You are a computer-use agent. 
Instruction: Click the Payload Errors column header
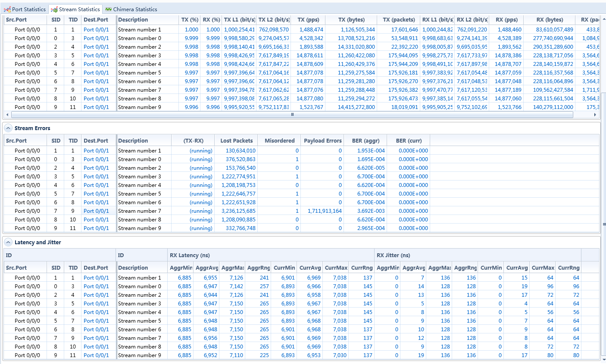pyautogui.click(x=322, y=141)
